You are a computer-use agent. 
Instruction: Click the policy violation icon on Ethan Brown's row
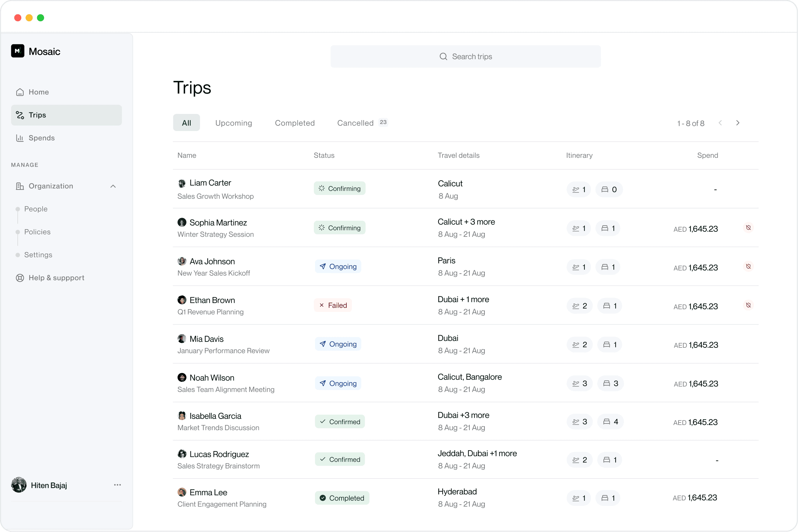point(748,305)
